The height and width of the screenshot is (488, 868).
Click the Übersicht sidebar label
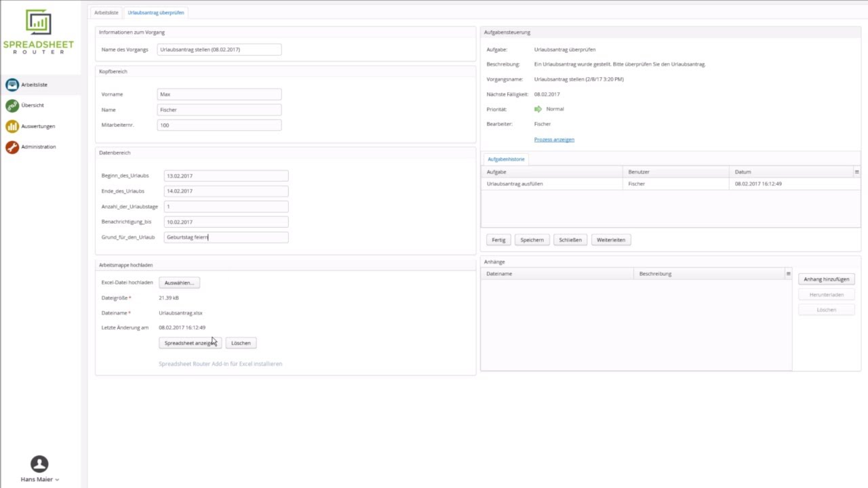tap(33, 106)
